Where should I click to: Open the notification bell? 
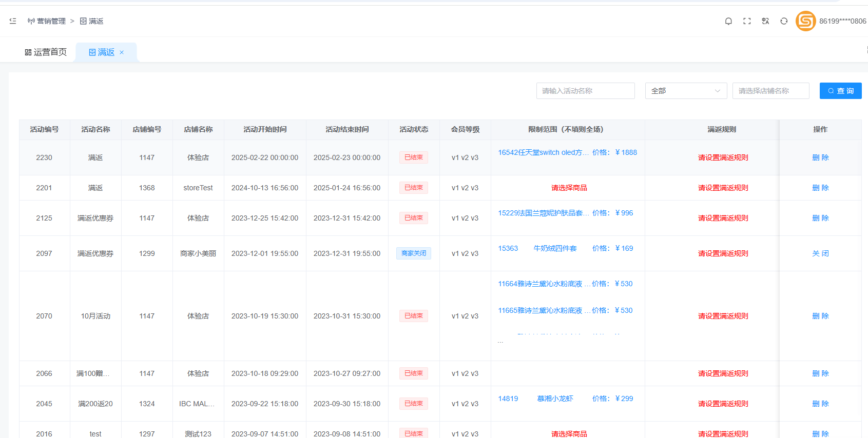[728, 21]
